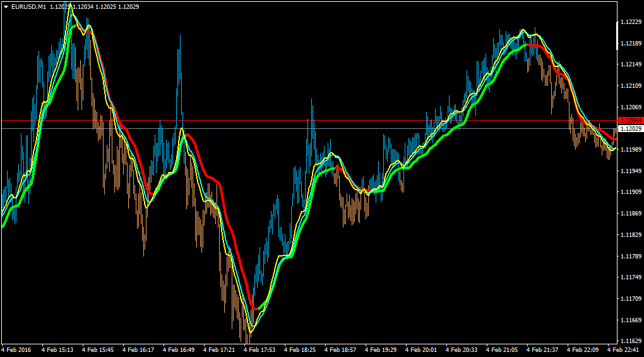Open the chart menu triangle beside EURUSD,M1

(x=6, y=7)
